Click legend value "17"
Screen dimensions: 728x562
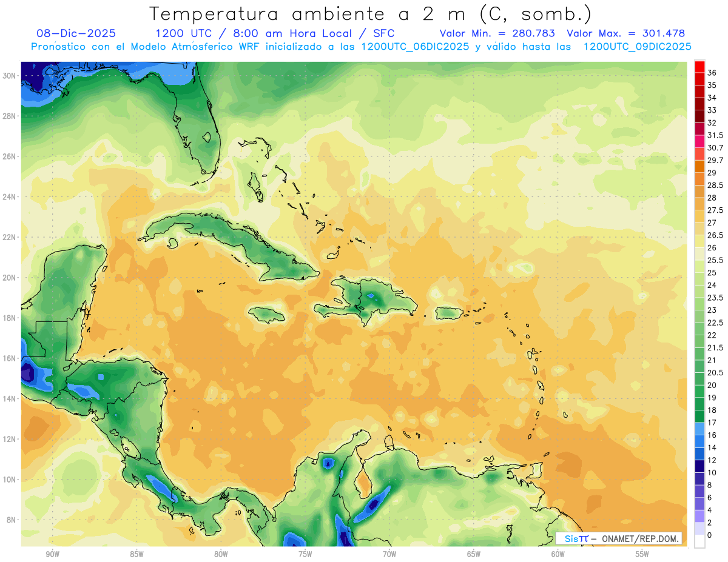712,423
